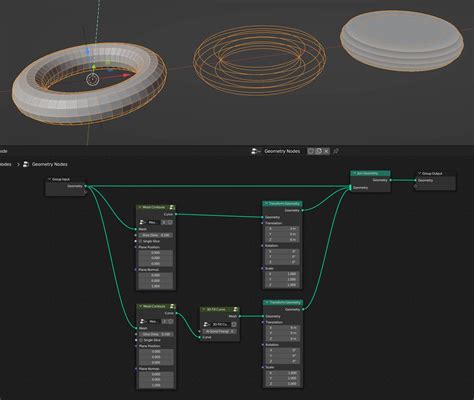
Task: Click the user count button in upper Mesh Contours
Action: [x=164, y=222]
